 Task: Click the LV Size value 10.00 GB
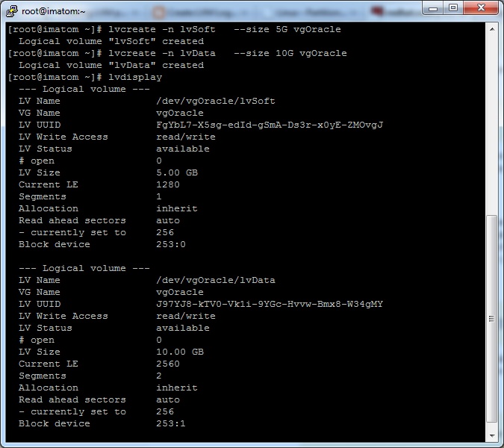180,352
